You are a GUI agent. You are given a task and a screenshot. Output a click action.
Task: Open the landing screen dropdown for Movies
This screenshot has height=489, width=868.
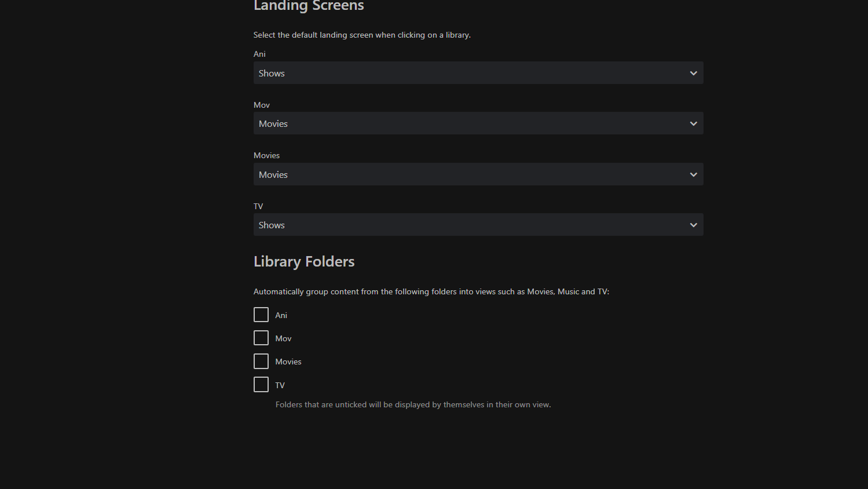point(478,174)
